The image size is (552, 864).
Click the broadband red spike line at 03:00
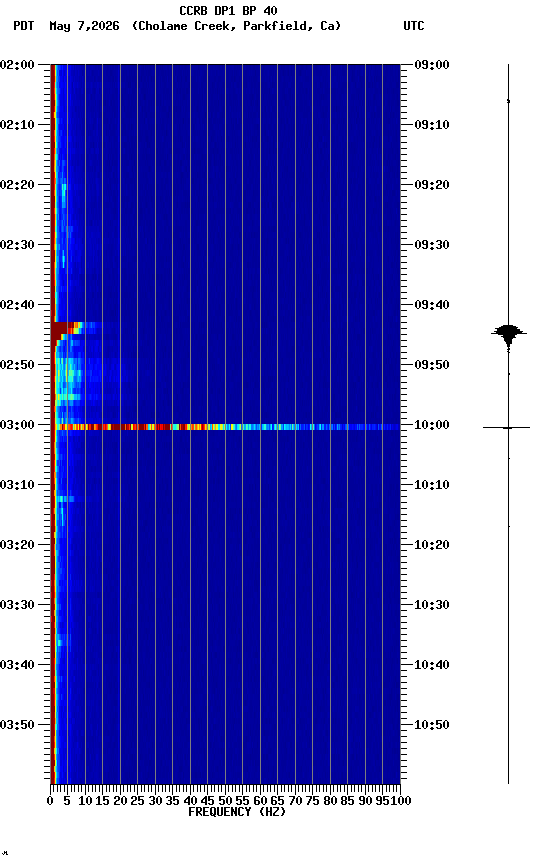click(227, 427)
